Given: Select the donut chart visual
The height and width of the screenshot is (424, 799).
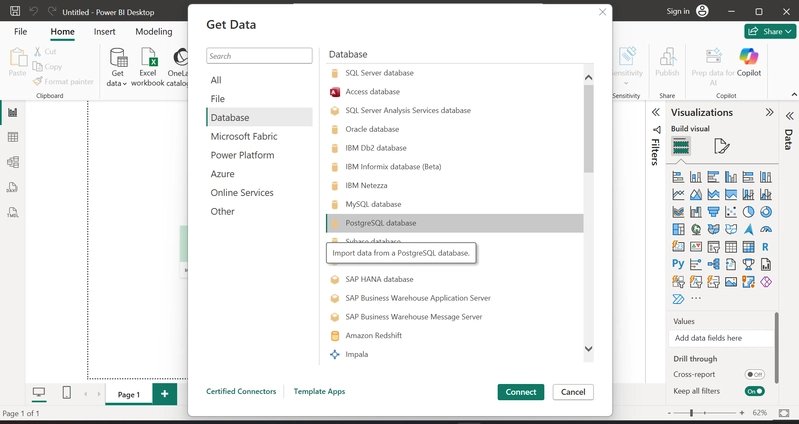Looking at the screenshot, I should (x=765, y=212).
